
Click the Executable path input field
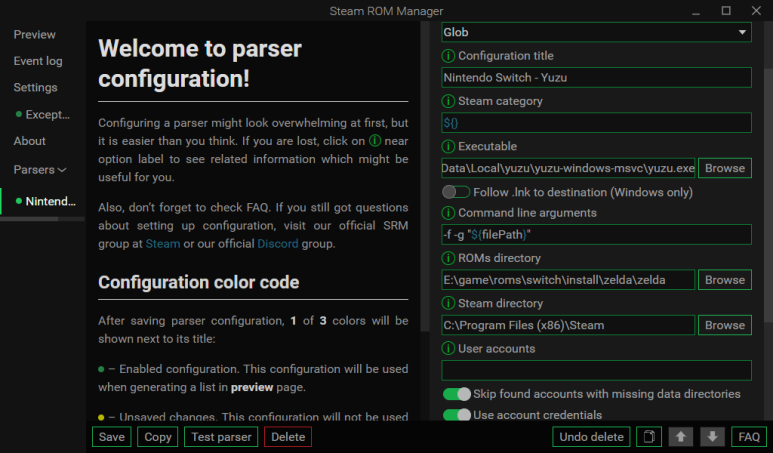(568, 168)
